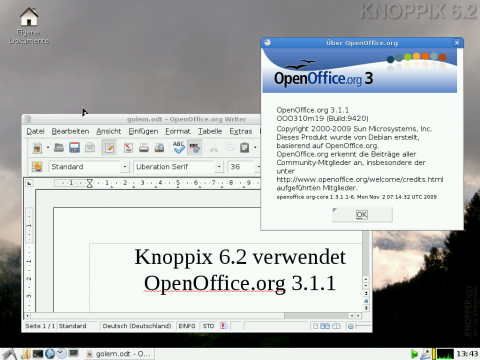Click 'Deutsch (Deutschland)' language status field
Image resolution: width=480 pixels, height=360 pixels.
(x=137, y=326)
